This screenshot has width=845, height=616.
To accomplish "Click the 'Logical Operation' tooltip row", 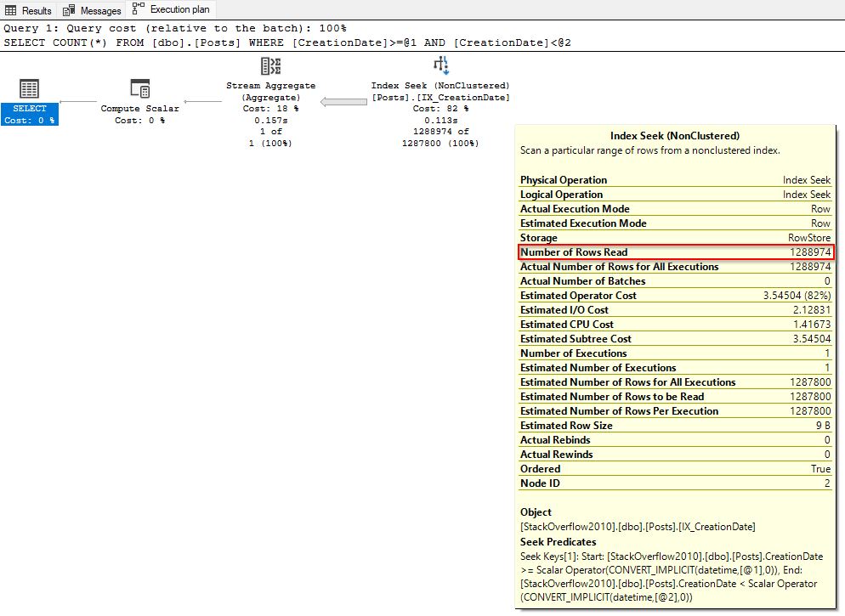I will click(676, 195).
